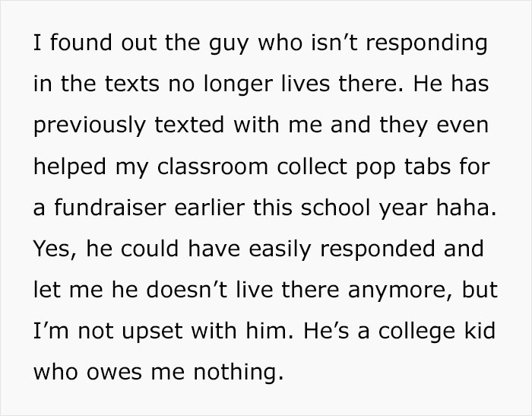Click the word "owes" in the last line
The image size is (532, 416).
point(114,373)
